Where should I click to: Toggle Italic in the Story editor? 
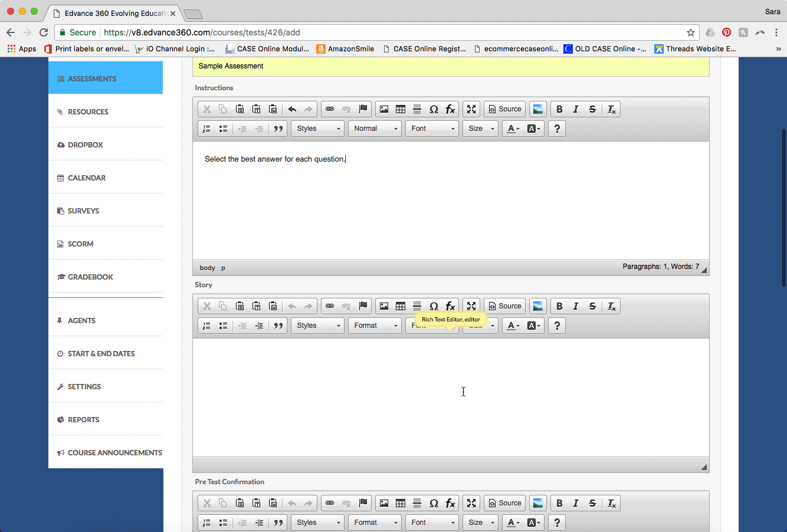576,306
